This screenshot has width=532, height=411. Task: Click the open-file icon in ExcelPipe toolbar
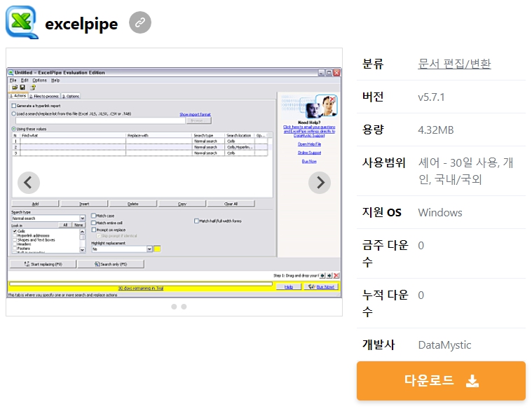15,88
